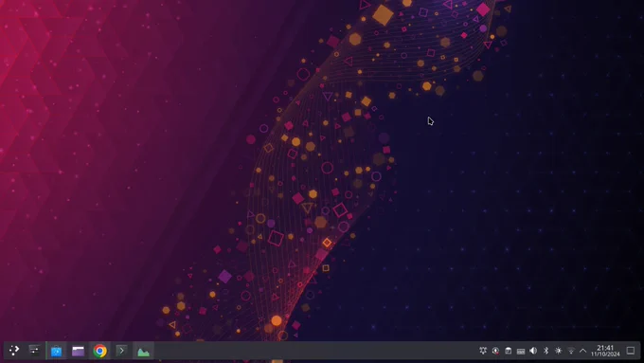Screen dimensions: 644x363
Task: Expand the hidden system tray icons arrow
Action: pos(582,351)
